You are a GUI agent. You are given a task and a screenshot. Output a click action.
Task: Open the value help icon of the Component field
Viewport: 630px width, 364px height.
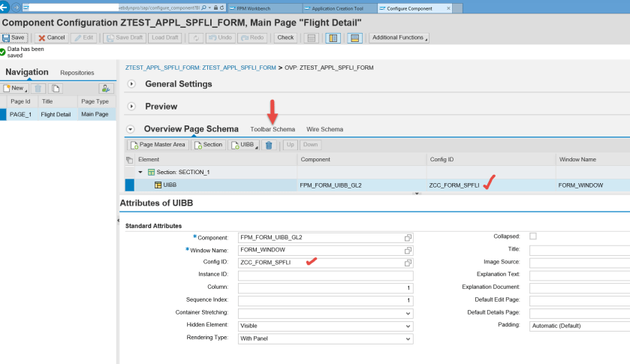point(408,237)
